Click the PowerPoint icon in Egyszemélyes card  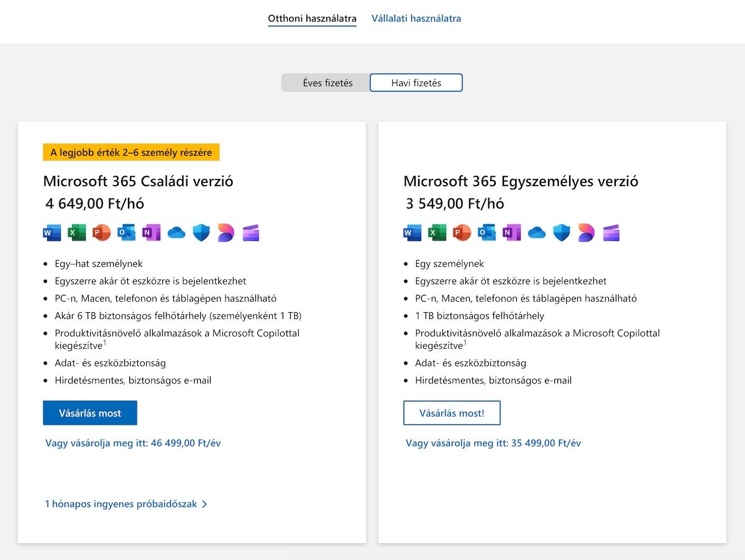462,233
